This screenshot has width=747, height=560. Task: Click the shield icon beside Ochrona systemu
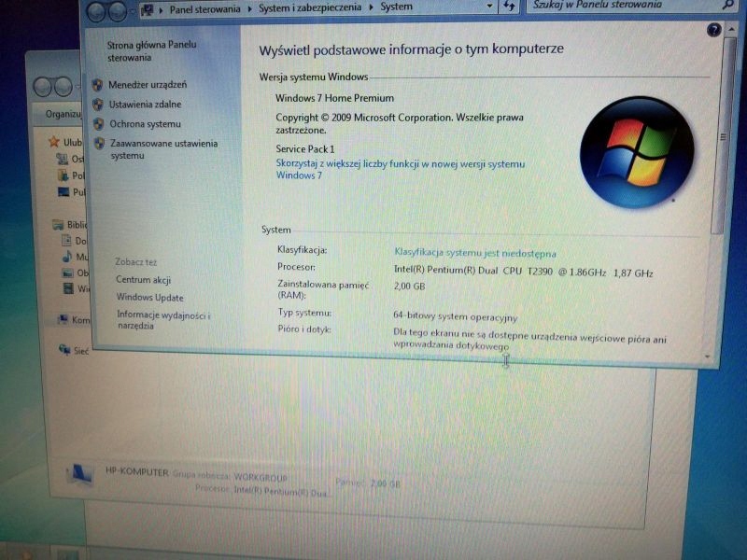pyautogui.click(x=98, y=124)
